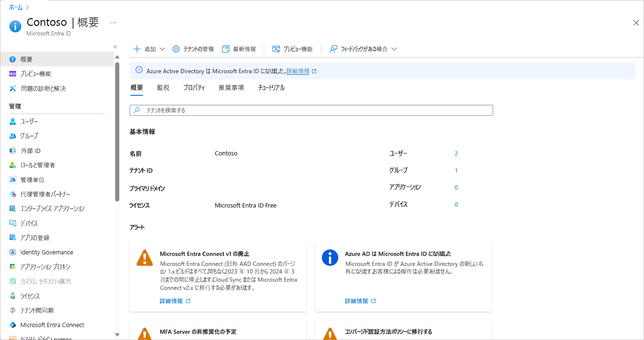This screenshot has width=644, height=340.
Task: Navigate to デバイス in the sidebar
Action: [29, 223]
